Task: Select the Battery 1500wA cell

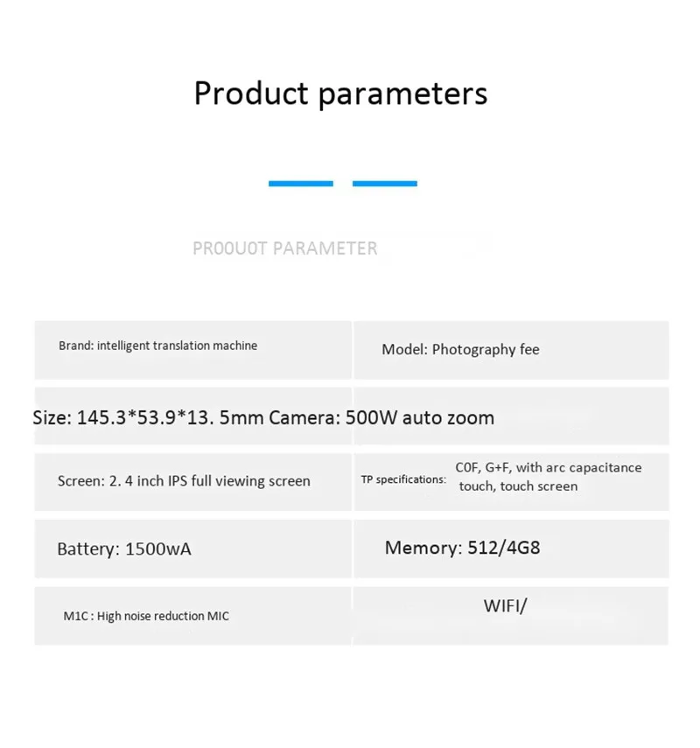Action: pyautogui.click(x=193, y=549)
